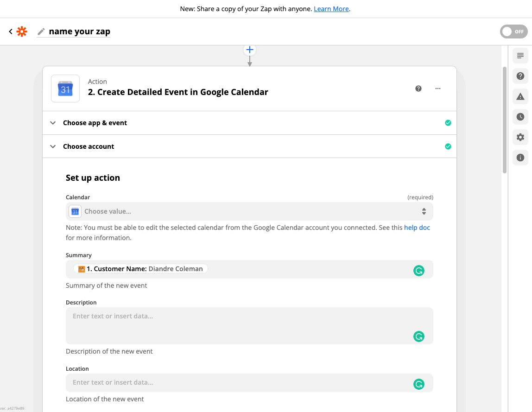532x412 pixels.
Task: Click the Grammarly icon in Summary field
Action: tap(419, 271)
